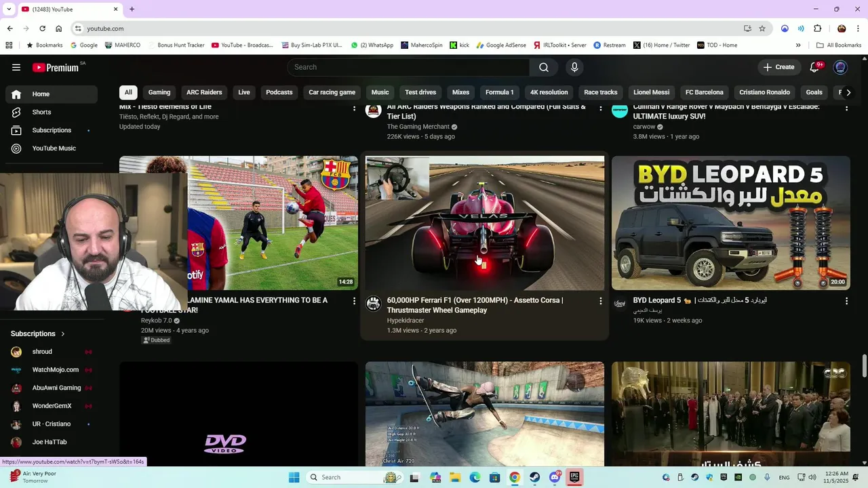Screen dimensions: 868x488
Task: Play the skateboarding game video thumbnail
Action: click(x=485, y=414)
